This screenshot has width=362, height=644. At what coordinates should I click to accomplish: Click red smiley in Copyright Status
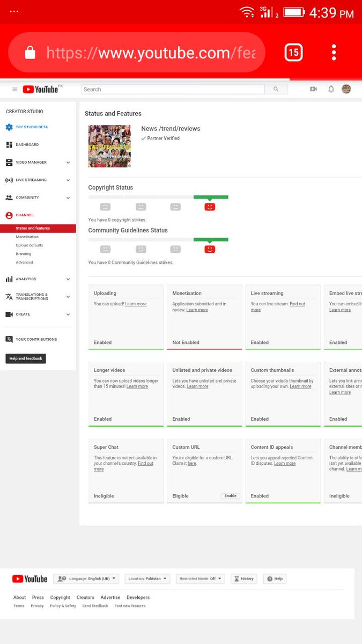[x=210, y=207]
